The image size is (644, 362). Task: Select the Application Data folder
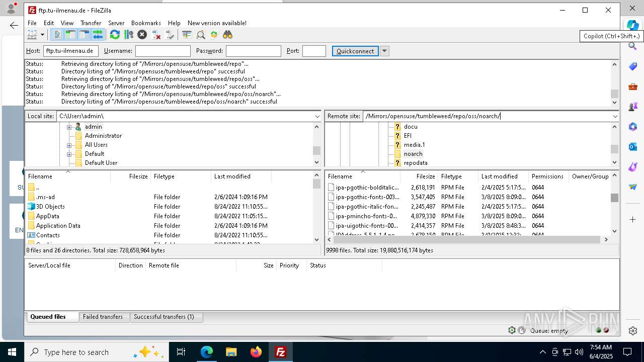click(58, 226)
